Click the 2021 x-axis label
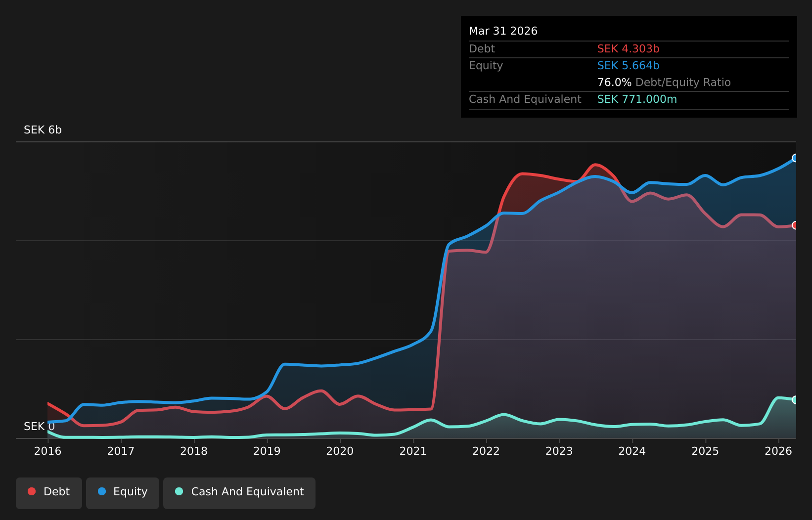Image resolution: width=812 pixels, height=520 pixels. (x=413, y=451)
